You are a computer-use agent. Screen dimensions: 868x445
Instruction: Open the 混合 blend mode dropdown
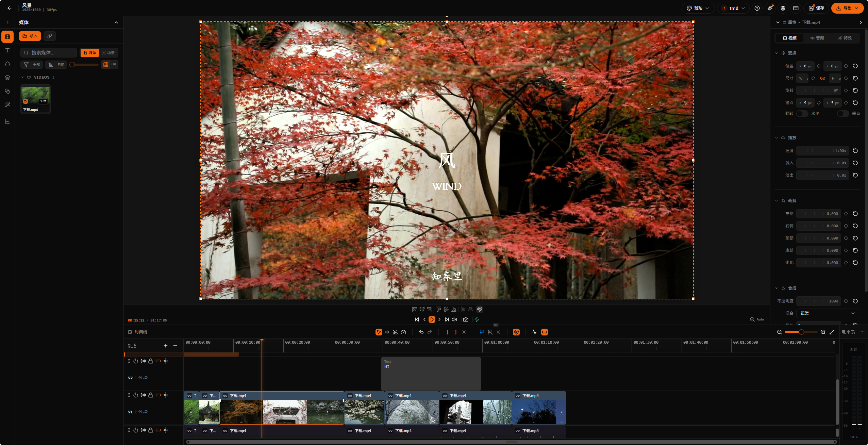tap(828, 313)
